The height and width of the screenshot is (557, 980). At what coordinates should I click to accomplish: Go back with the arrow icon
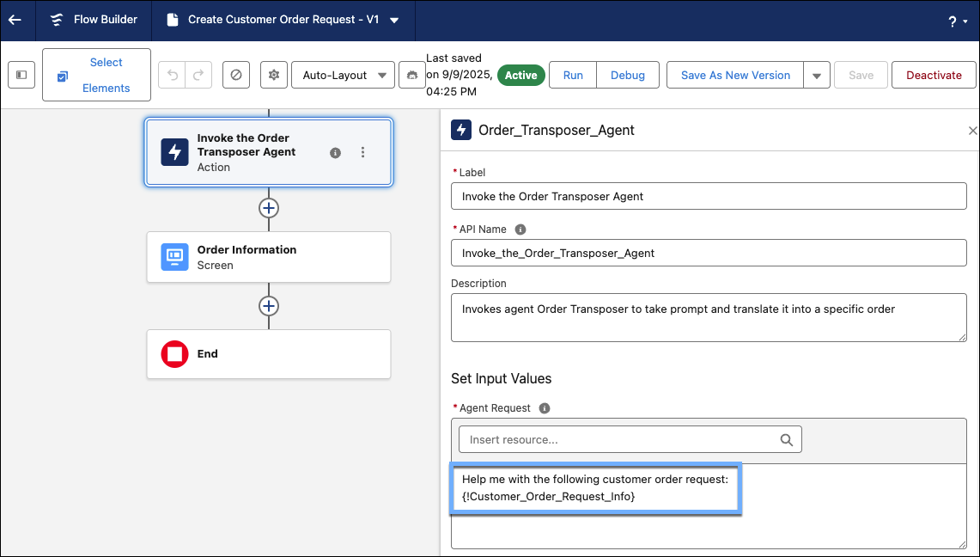tap(15, 20)
